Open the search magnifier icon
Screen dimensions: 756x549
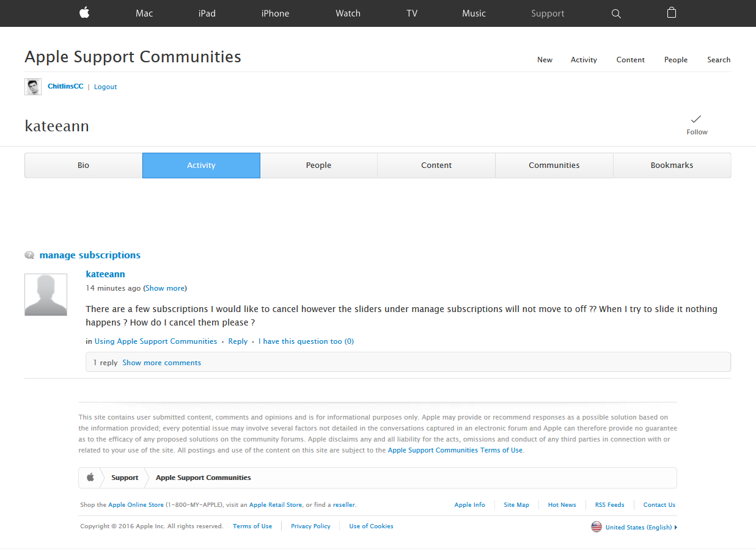click(x=616, y=13)
